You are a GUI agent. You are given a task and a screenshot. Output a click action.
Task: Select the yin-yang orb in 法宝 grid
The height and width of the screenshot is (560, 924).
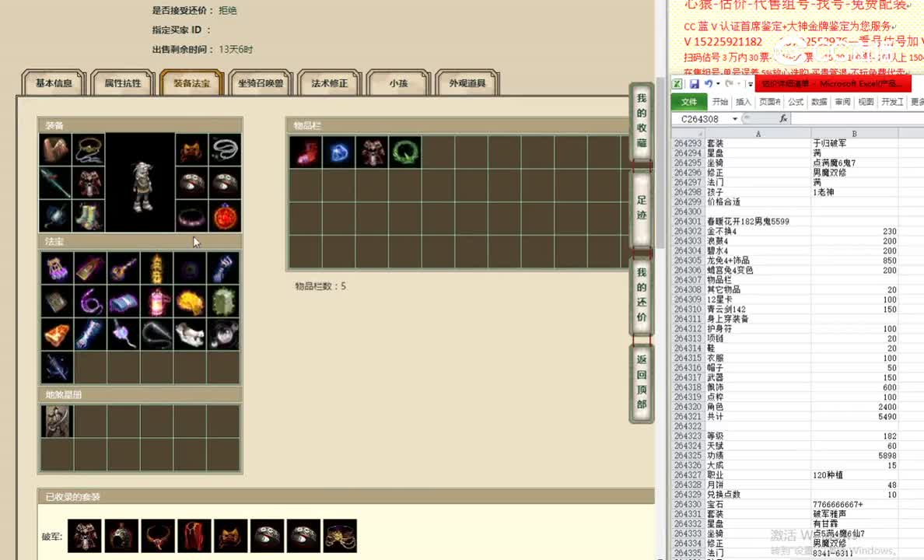(x=223, y=334)
